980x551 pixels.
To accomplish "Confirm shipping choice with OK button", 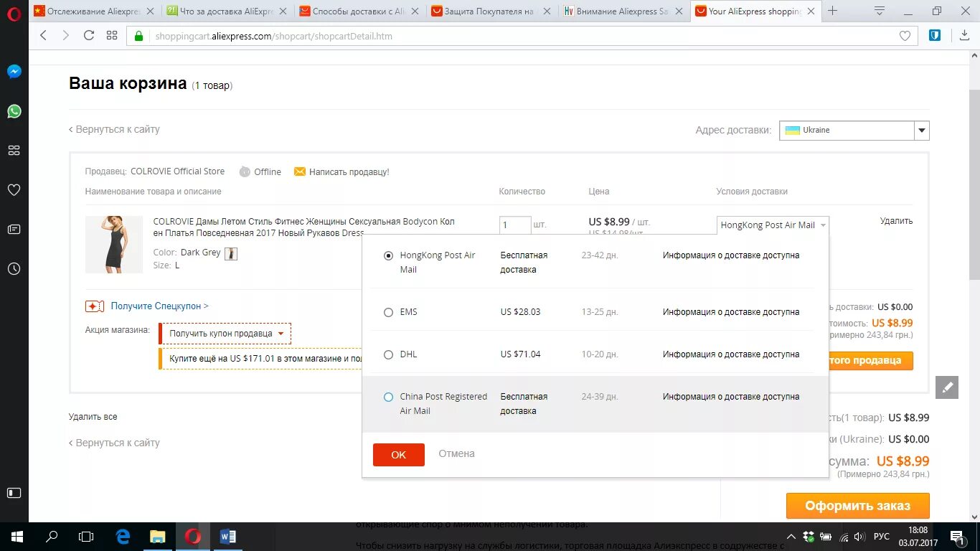I will click(x=399, y=455).
